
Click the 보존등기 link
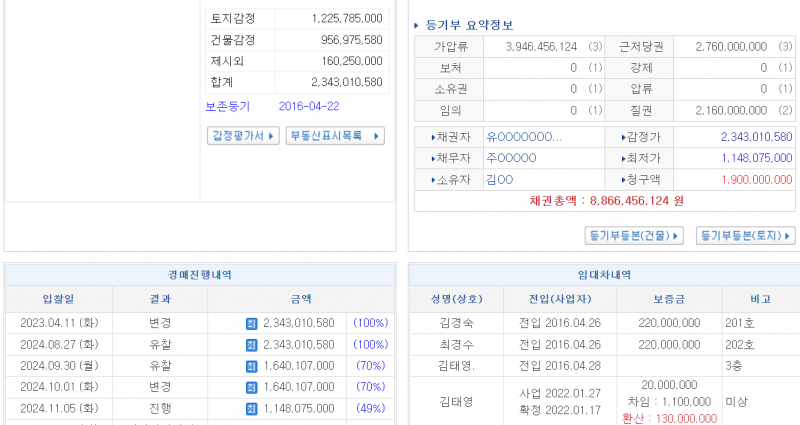[227, 106]
